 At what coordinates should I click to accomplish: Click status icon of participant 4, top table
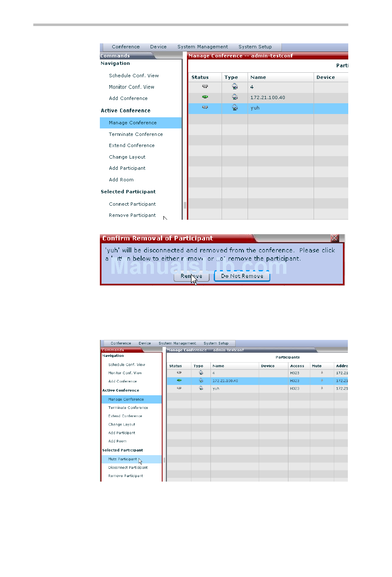pos(205,86)
